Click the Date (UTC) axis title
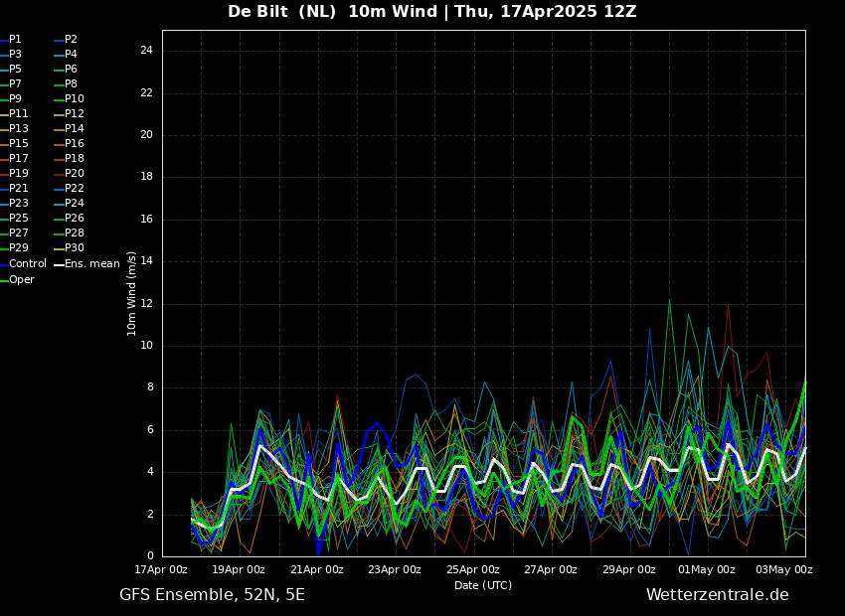Image resolution: width=845 pixels, height=616 pixels. tap(483, 586)
